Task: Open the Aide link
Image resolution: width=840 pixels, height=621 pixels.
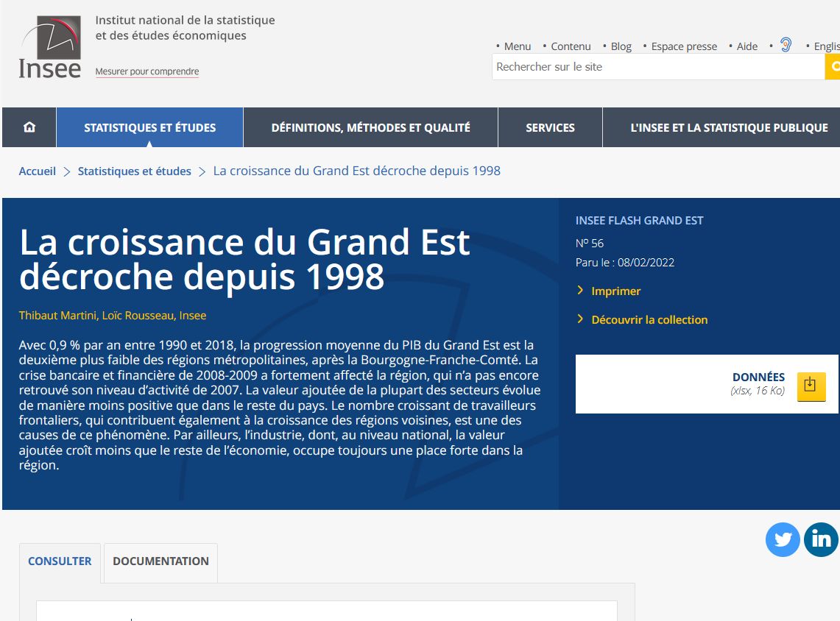Action: tap(747, 46)
